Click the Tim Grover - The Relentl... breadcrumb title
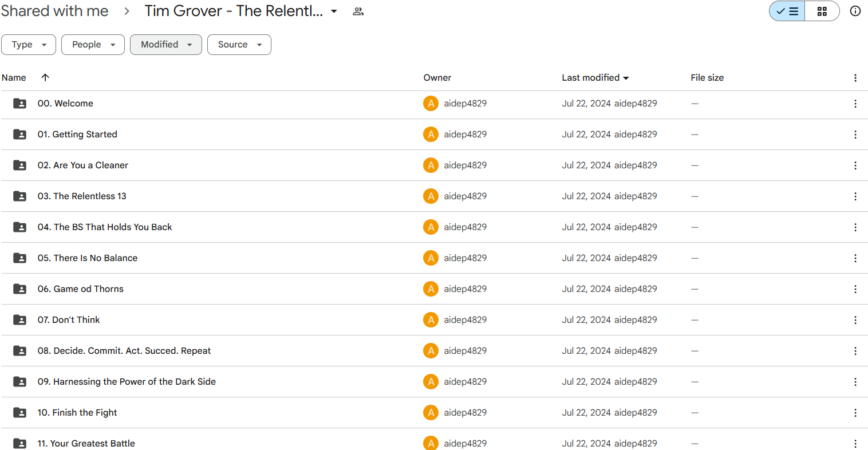 pyautogui.click(x=234, y=11)
